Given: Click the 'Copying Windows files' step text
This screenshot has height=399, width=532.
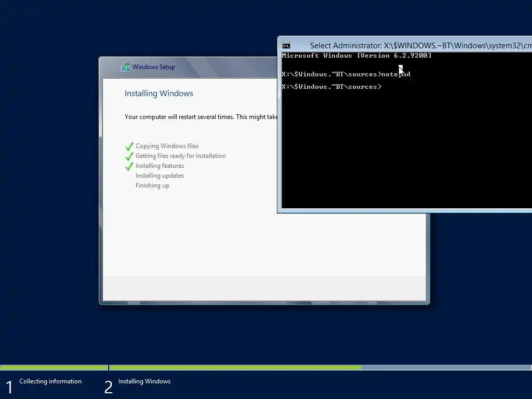Looking at the screenshot, I should pos(167,146).
